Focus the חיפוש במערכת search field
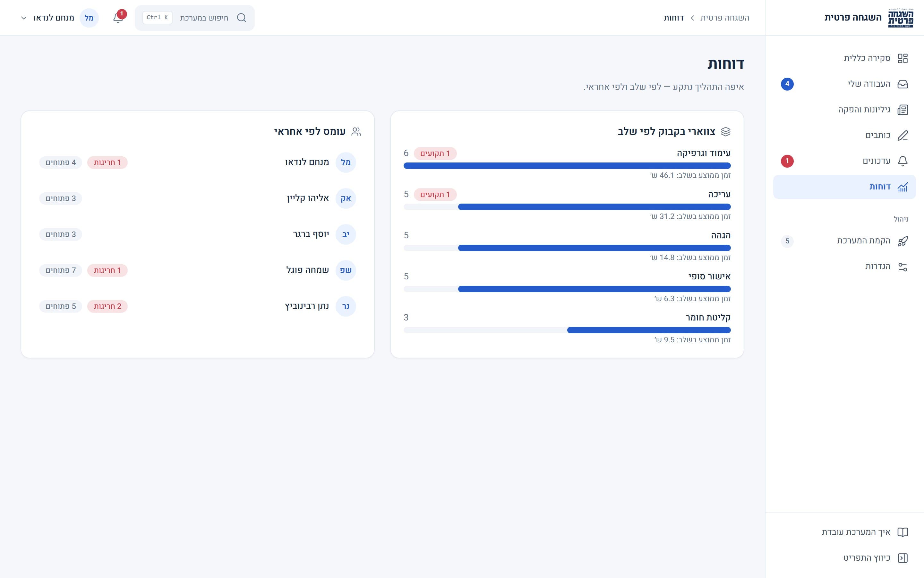This screenshot has width=924, height=578. pos(195,18)
